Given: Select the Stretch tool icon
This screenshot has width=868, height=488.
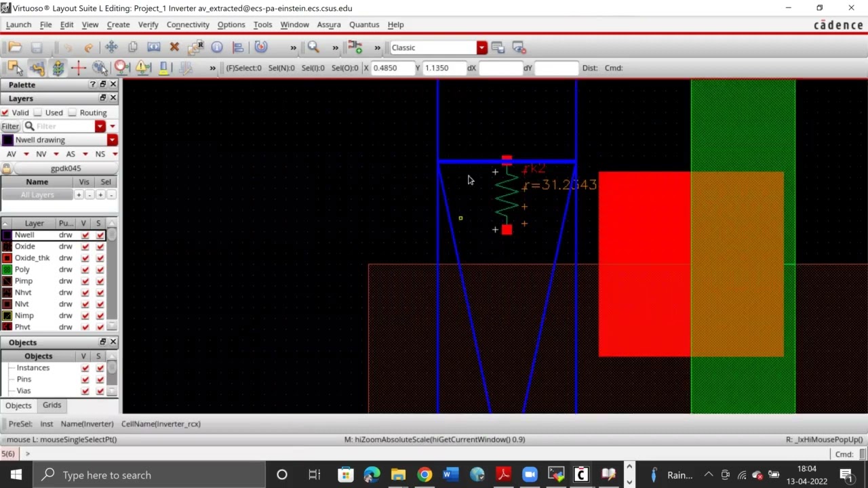Looking at the screenshot, I should point(154,47).
